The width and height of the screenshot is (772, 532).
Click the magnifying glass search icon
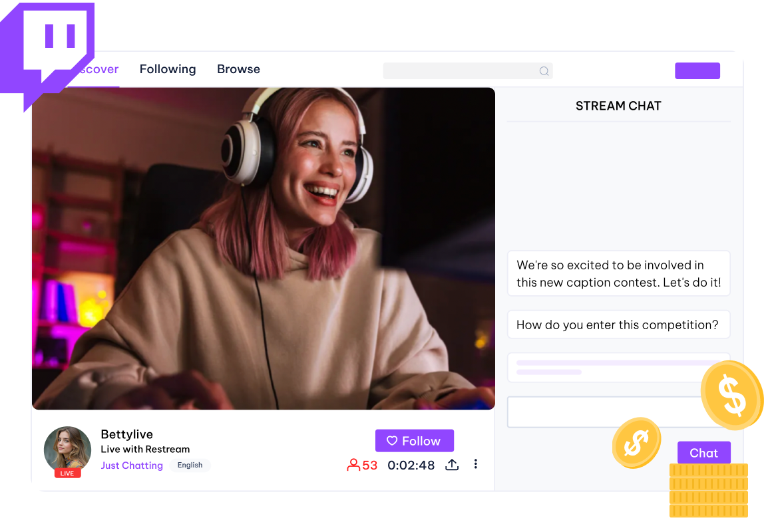click(544, 71)
